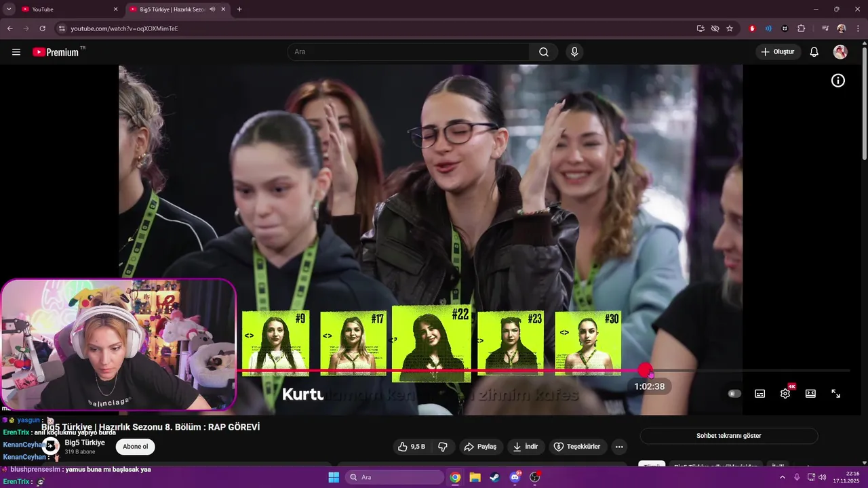Open OBS Studio from the taskbar
868x488 pixels.
(534, 477)
